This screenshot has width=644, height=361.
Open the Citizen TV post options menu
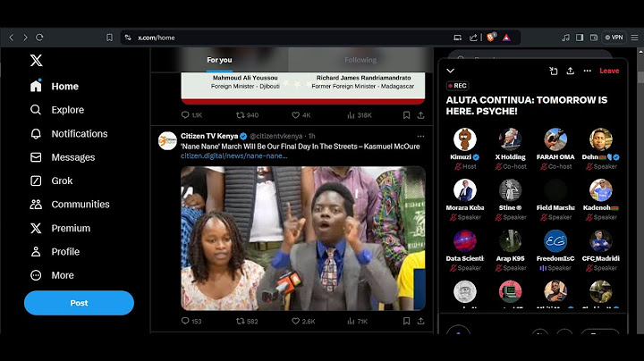pyautogui.click(x=420, y=136)
